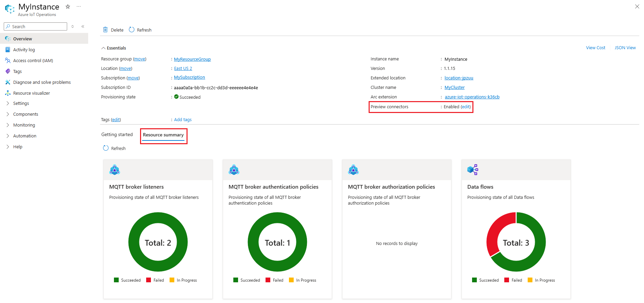
Task: Click the top toolbar Refresh icon
Action: (x=132, y=30)
